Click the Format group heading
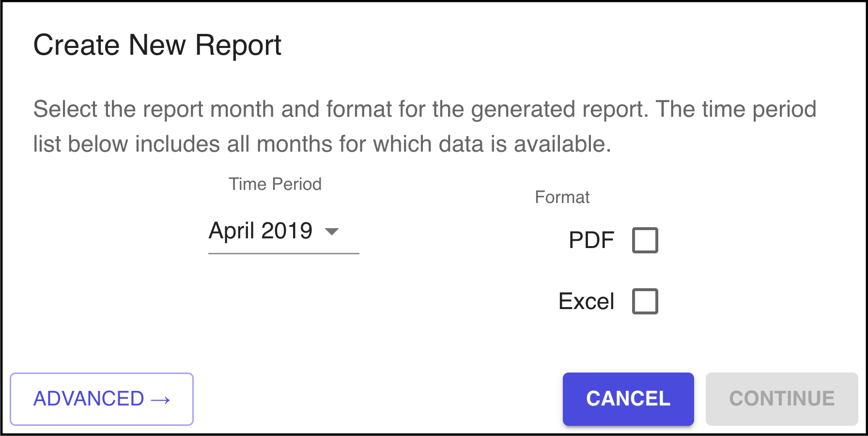This screenshot has height=436, width=868. click(562, 197)
